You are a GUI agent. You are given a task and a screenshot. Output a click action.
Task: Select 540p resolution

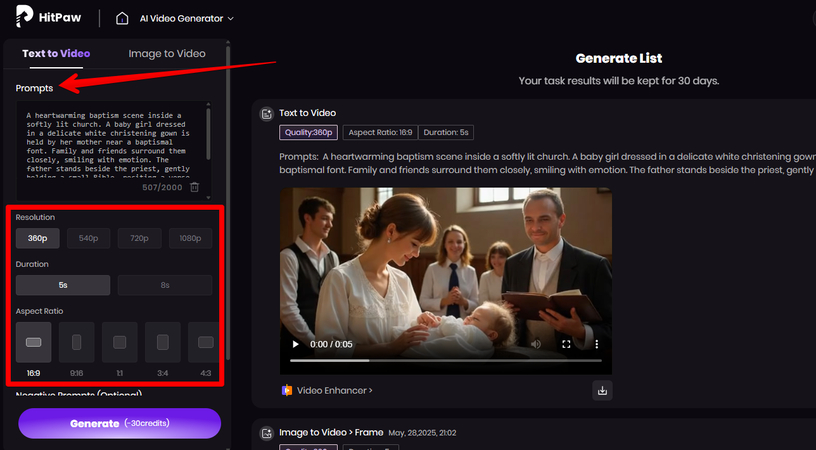88,238
